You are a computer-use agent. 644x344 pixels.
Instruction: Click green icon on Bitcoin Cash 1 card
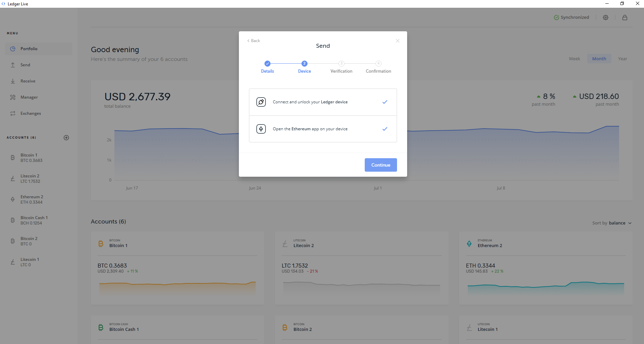pyautogui.click(x=101, y=328)
